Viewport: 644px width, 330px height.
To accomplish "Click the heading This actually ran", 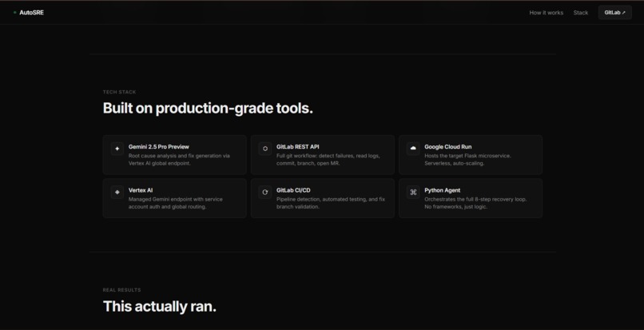I will pos(159,307).
